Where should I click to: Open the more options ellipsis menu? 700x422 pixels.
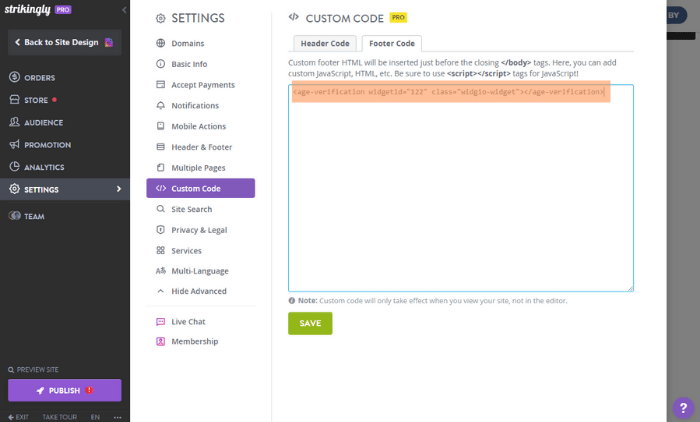[117, 417]
